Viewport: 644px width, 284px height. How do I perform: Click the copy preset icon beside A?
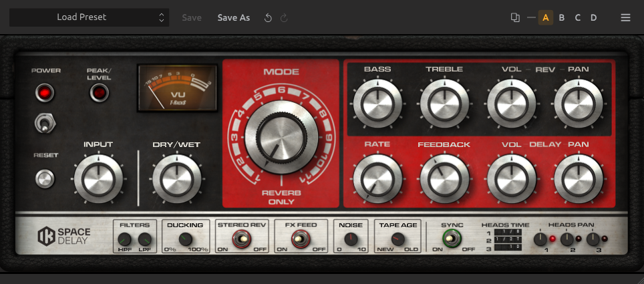515,17
